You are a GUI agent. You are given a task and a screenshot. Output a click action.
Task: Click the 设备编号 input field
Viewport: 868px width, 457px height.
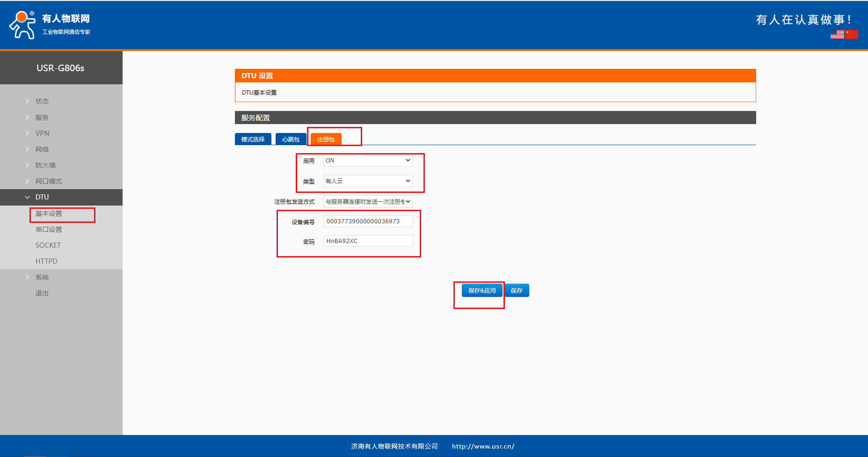tap(368, 221)
